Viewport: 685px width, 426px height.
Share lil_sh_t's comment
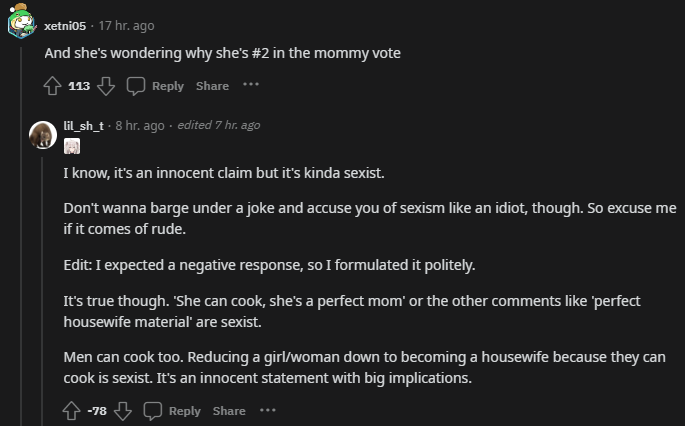229,411
